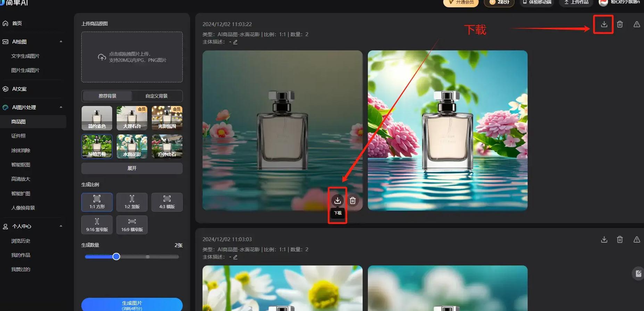
Task: Open the second image in 11:03:03 batch
Action: click(448, 288)
